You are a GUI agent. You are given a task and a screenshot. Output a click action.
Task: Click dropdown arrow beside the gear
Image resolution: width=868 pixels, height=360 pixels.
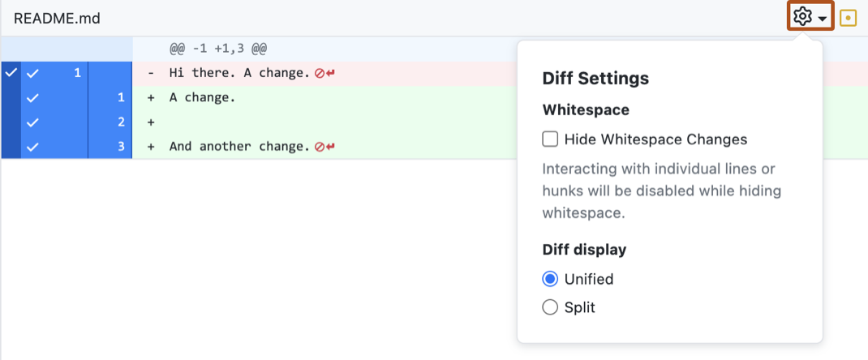point(823,19)
